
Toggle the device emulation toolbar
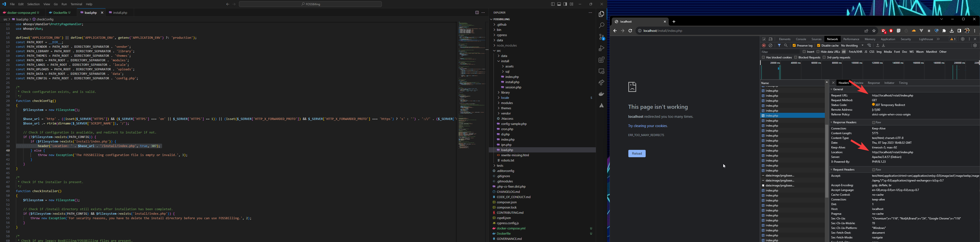[x=771, y=39]
